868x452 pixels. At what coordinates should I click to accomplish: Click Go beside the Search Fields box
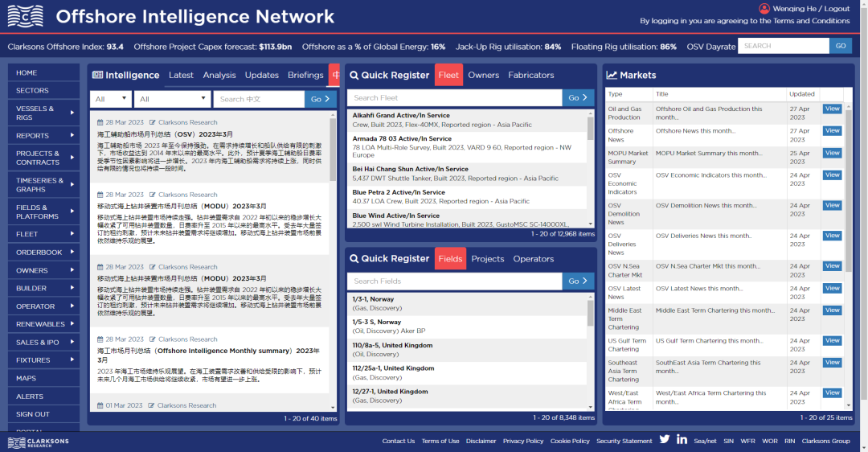(578, 281)
